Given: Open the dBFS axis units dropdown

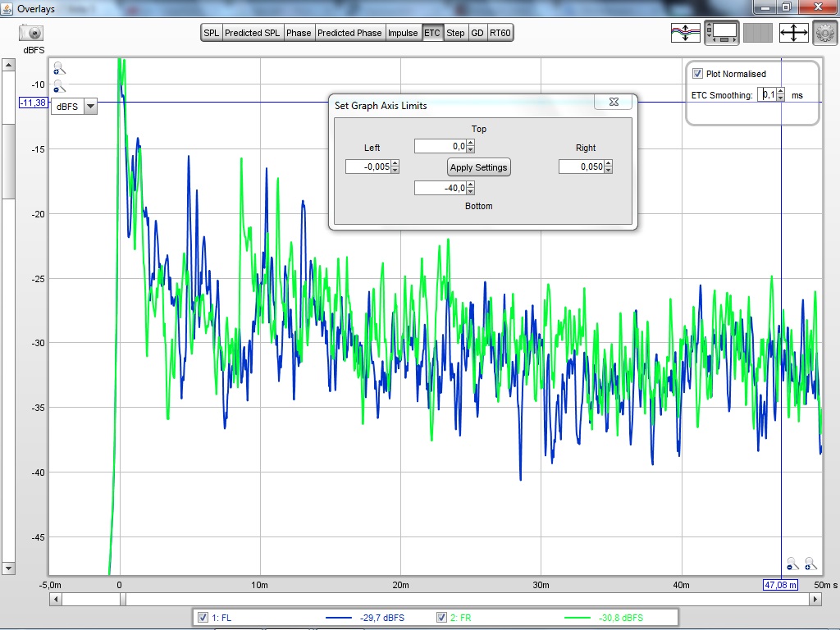Looking at the screenshot, I should (89, 106).
